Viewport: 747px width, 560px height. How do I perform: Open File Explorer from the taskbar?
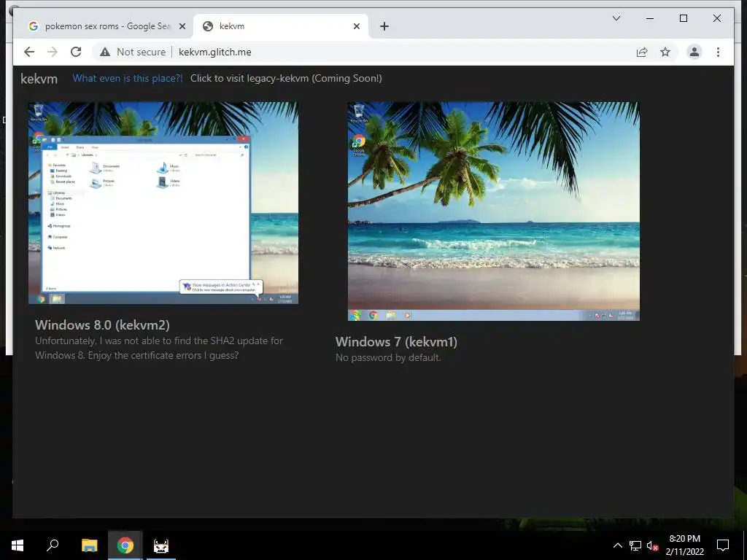point(89,545)
